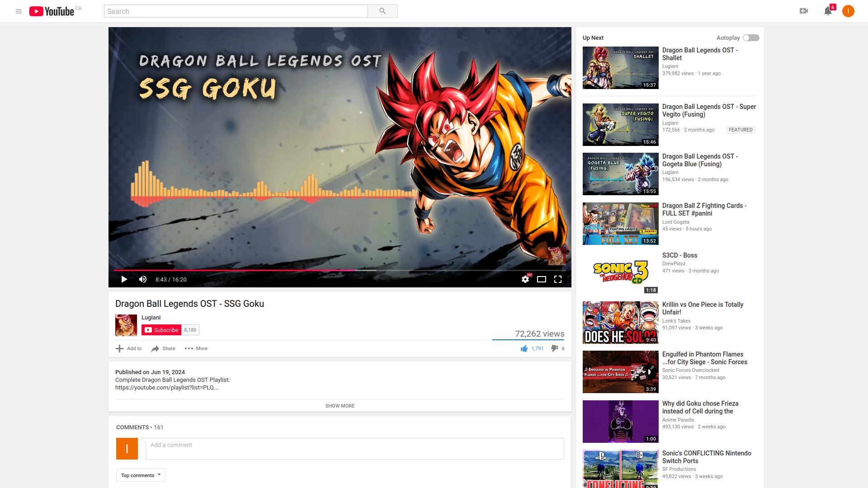Share the video via arrow icon

(x=155, y=348)
